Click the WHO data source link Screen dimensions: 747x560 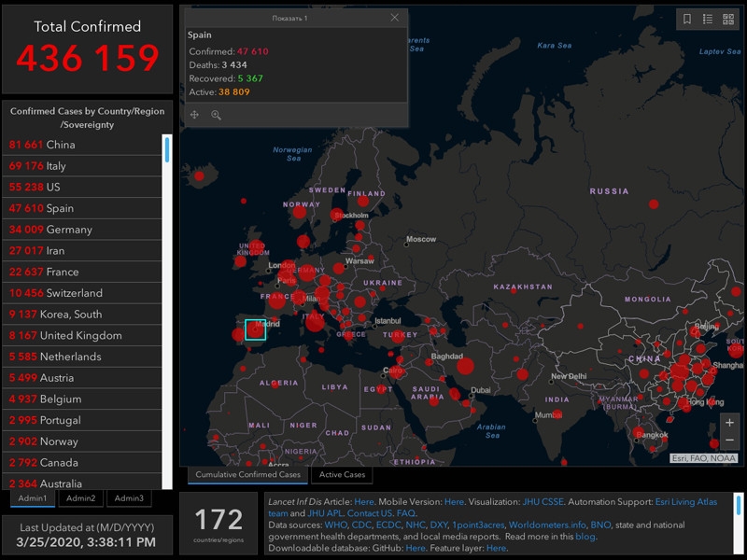pos(335,525)
